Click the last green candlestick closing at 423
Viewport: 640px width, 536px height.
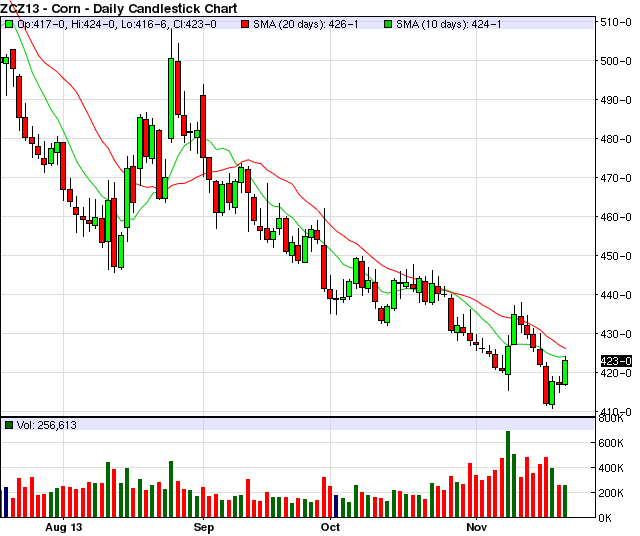[565, 372]
